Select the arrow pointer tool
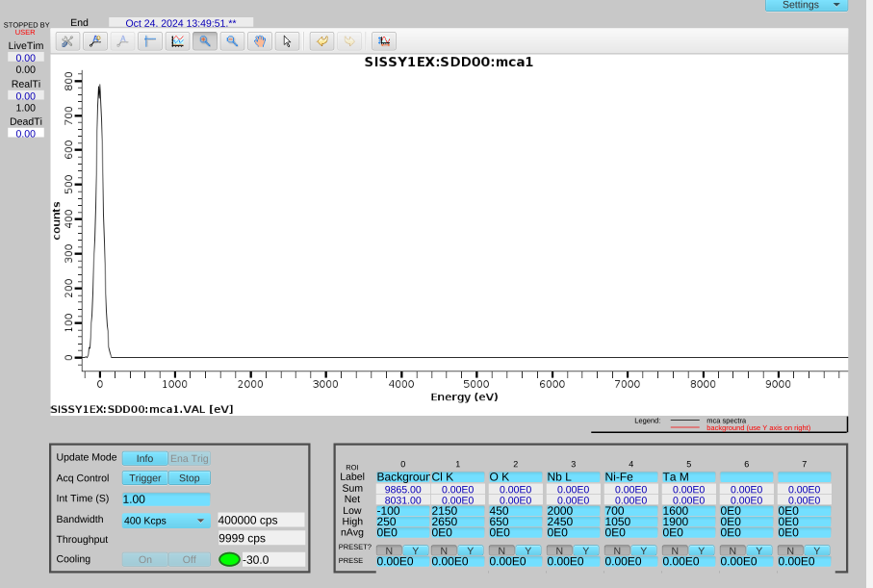 click(287, 41)
